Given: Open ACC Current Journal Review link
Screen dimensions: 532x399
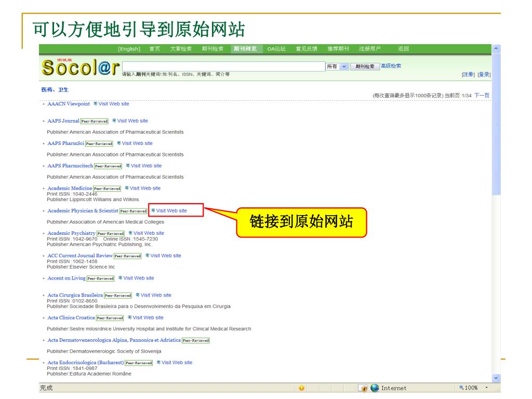Looking at the screenshot, I should tap(80, 256).
